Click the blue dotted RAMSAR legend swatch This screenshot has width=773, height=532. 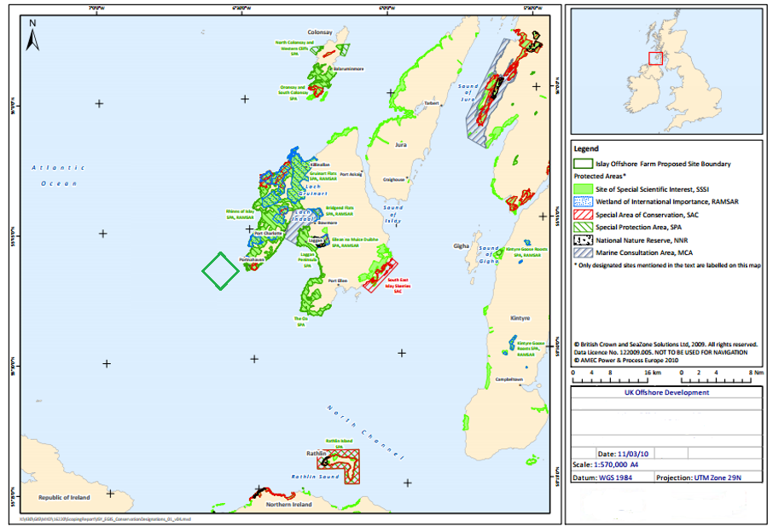[x=583, y=202]
